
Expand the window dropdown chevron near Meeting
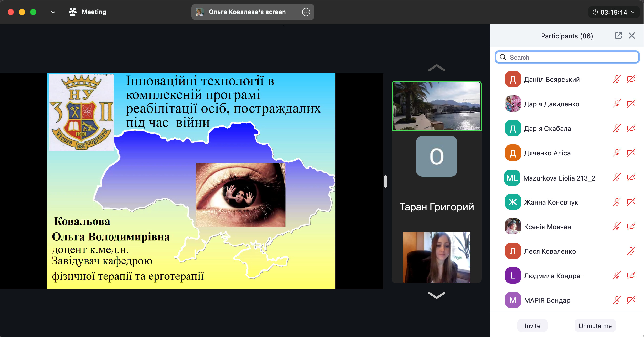pyautogui.click(x=53, y=12)
